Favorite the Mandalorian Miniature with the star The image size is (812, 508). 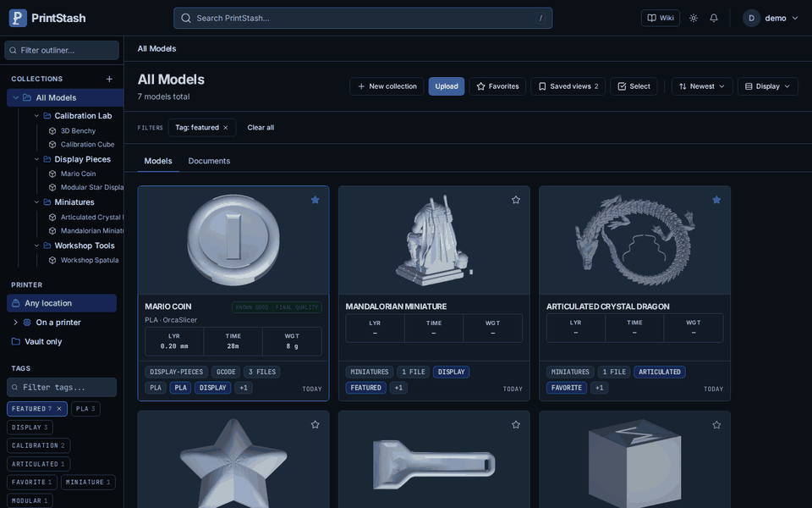pyautogui.click(x=516, y=200)
